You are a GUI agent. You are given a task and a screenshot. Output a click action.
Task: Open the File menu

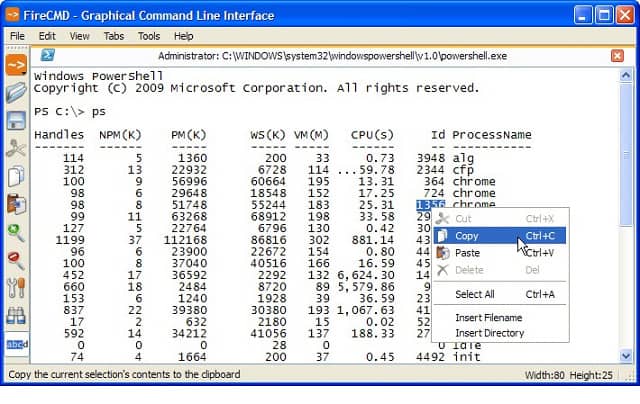(x=17, y=36)
